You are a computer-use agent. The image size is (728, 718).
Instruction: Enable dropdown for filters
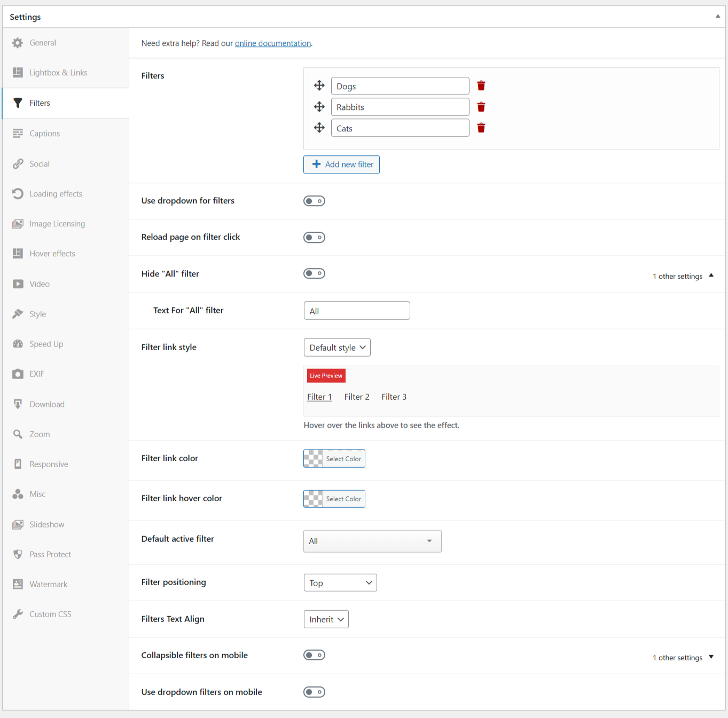(314, 201)
